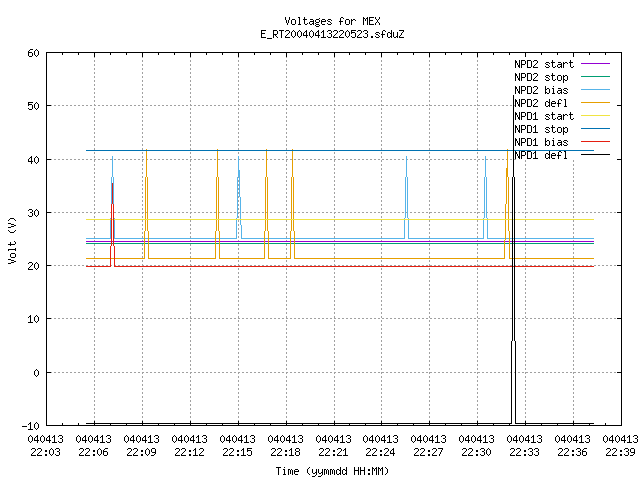Click the red NPD1 bias legend line sample

595,142
